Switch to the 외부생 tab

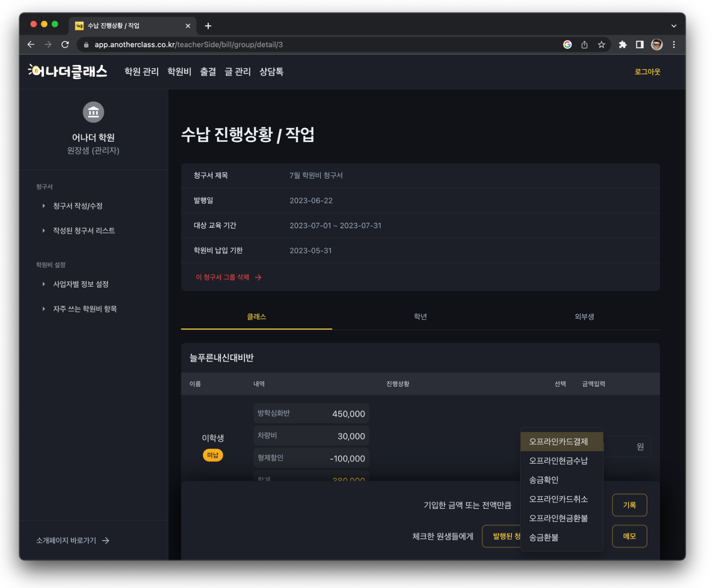pos(584,317)
